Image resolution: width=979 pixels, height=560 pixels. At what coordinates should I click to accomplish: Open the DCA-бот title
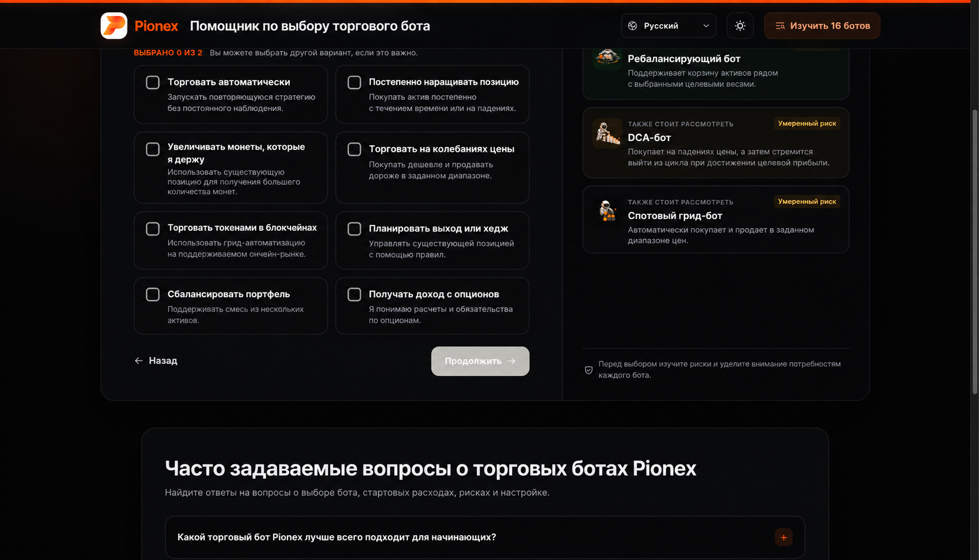649,137
